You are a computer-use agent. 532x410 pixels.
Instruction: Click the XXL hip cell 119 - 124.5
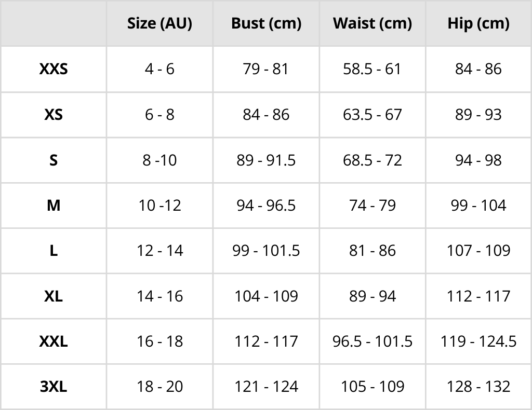tap(478, 341)
